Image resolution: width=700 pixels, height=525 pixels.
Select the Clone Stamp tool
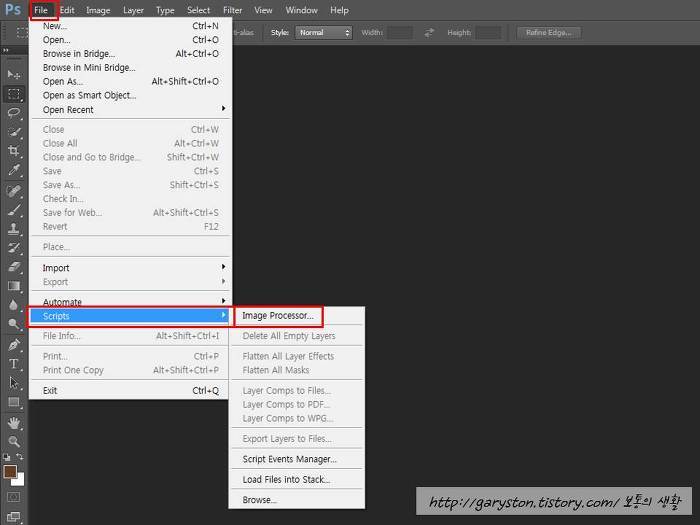[14, 229]
